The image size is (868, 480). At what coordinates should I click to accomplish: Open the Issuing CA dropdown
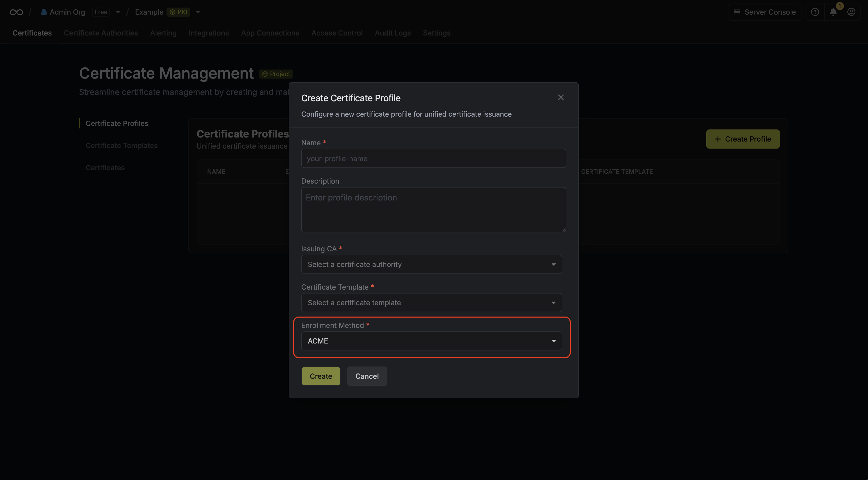point(431,264)
